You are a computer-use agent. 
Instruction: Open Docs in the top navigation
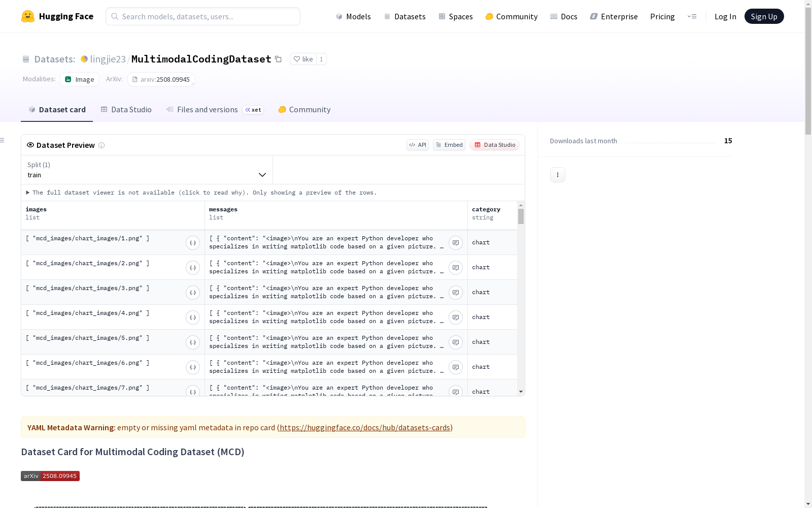564,16
